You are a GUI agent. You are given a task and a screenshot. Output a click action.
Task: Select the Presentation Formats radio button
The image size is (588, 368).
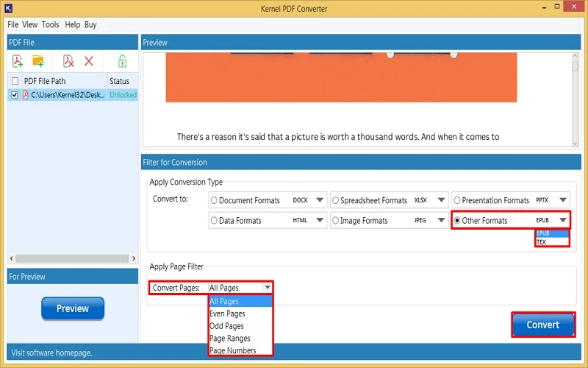point(456,200)
